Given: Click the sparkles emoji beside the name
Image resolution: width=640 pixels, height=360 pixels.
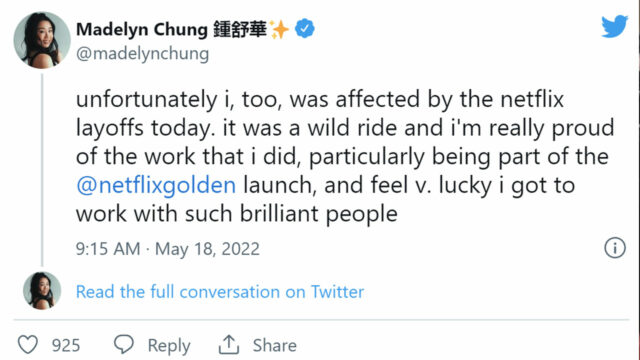Looking at the screenshot, I should [x=279, y=29].
